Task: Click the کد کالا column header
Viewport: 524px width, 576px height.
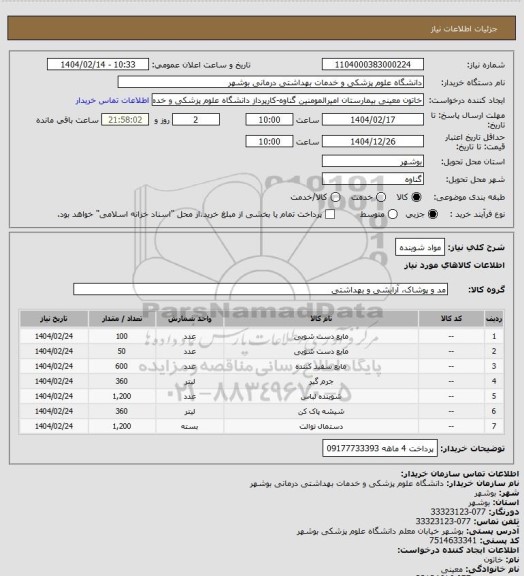Action: click(x=451, y=318)
